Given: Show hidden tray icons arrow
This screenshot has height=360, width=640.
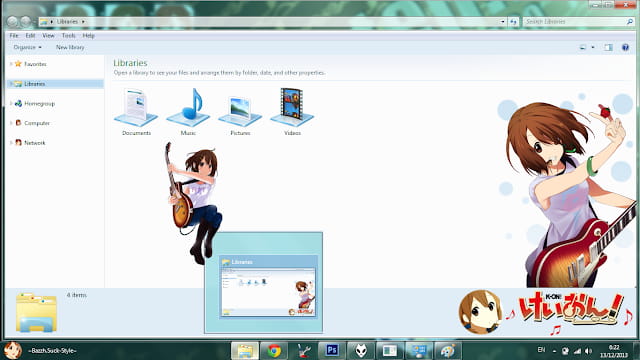Looking at the screenshot, I should coord(554,351).
